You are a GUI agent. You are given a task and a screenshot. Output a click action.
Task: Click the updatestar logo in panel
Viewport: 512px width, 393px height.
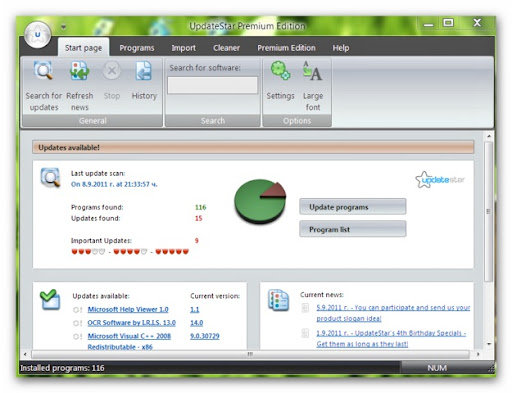[440, 180]
